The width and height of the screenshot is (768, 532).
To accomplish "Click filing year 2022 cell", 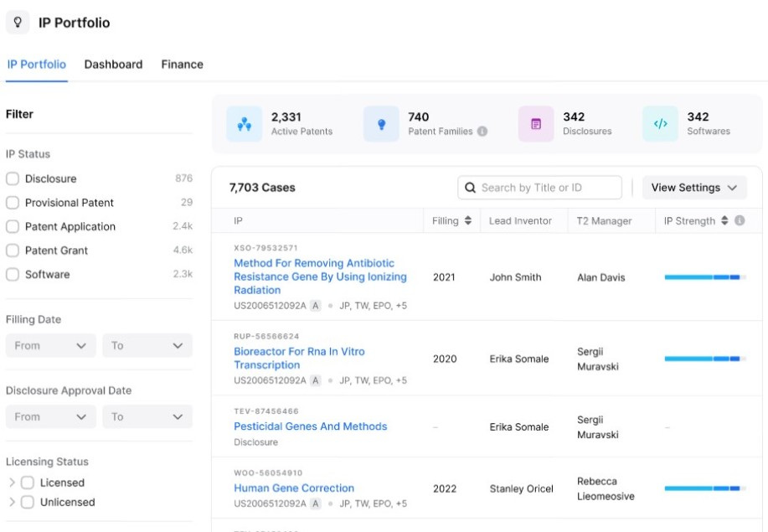I will (445, 488).
